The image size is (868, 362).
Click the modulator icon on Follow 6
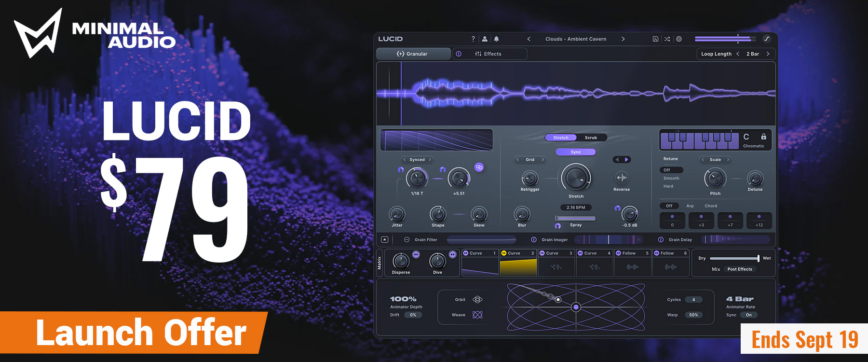[x=656, y=253]
